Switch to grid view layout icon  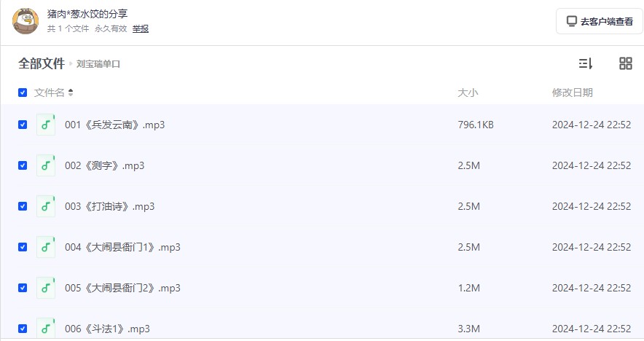pyautogui.click(x=626, y=63)
